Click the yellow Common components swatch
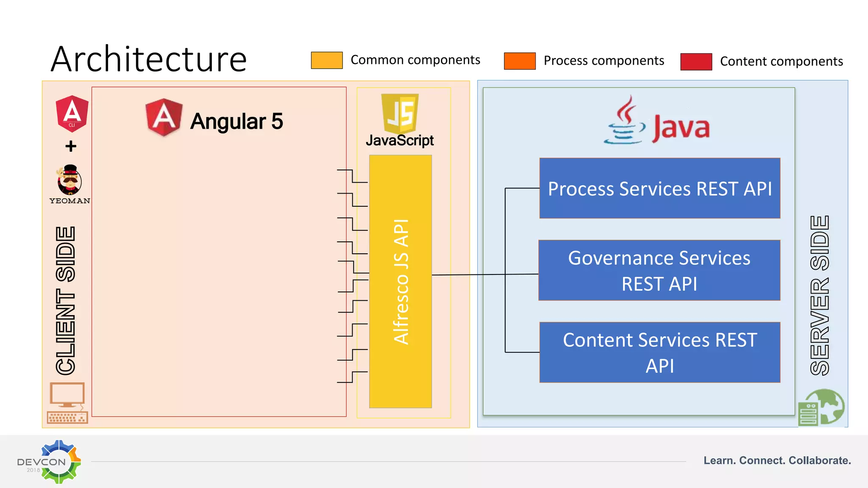The width and height of the screenshot is (868, 488). click(x=327, y=60)
